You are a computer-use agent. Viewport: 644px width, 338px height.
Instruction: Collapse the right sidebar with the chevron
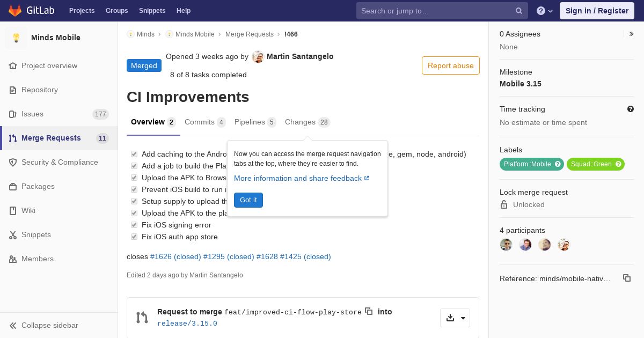click(x=632, y=34)
